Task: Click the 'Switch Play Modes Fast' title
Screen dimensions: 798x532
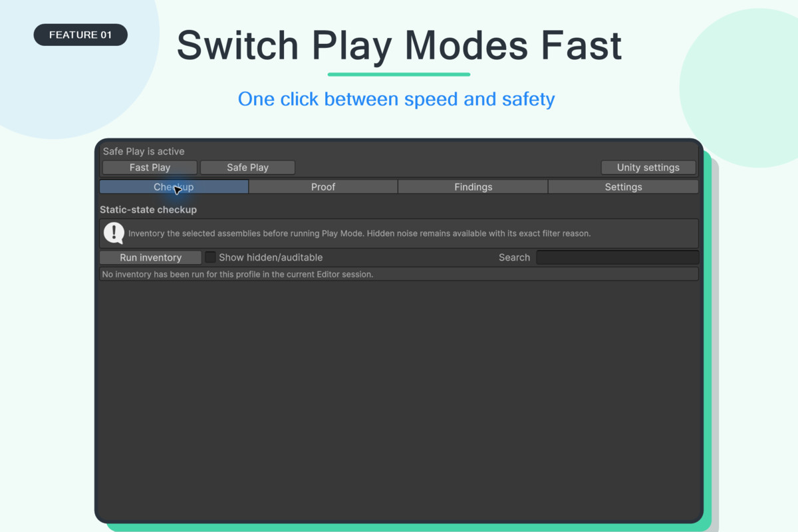Action: [399, 45]
